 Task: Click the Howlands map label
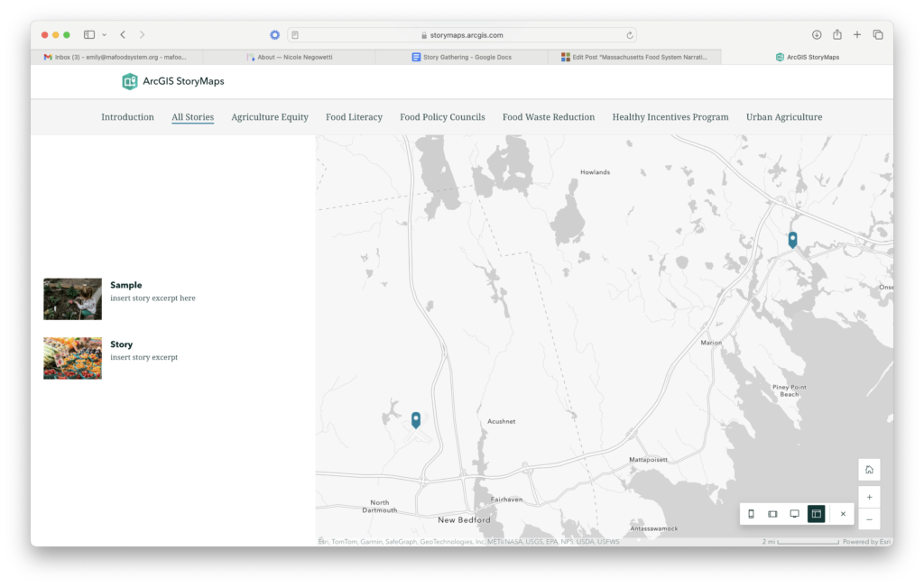[596, 172]
